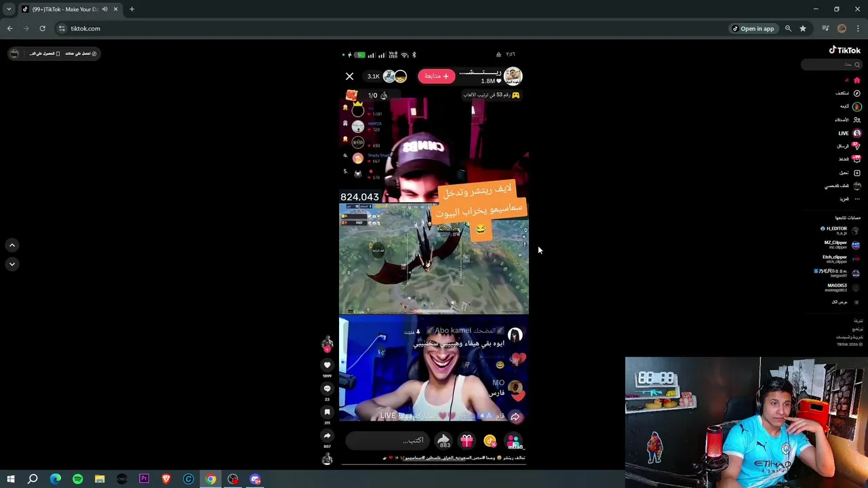
Task: Open the Chrome media control toolbar icon
Action: [x=825, y=28]
